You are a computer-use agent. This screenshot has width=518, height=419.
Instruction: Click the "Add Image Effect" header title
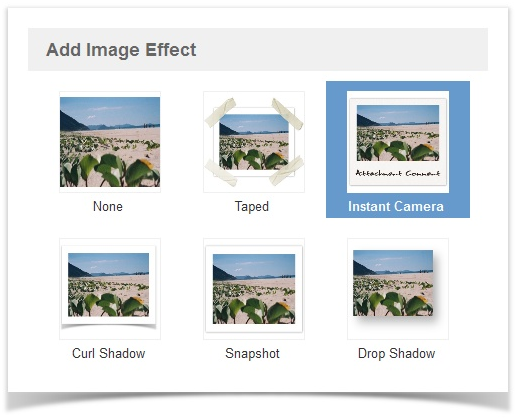pyautogui.click(x=121, y=50)
